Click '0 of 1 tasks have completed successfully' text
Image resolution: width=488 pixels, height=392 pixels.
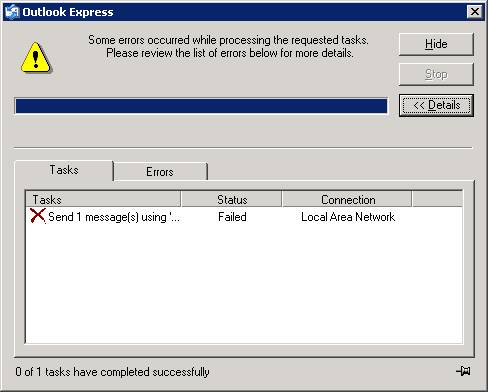pos(112,372)
